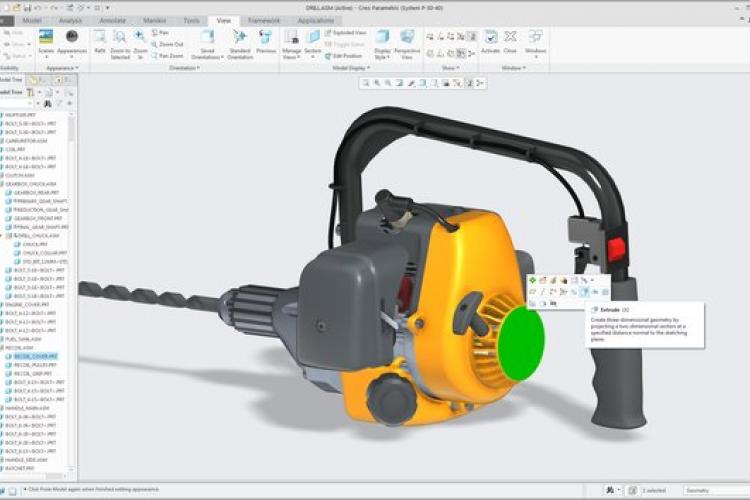Switch to the Analysis tab
The height and width of the screenshot is (500, 750).
point(70,21)
